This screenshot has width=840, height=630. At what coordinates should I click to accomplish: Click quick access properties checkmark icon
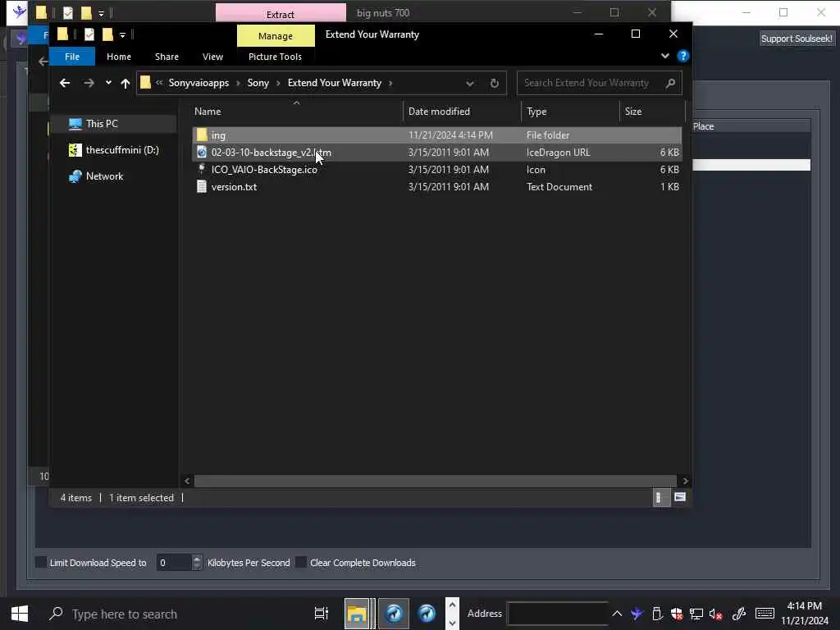89,34
